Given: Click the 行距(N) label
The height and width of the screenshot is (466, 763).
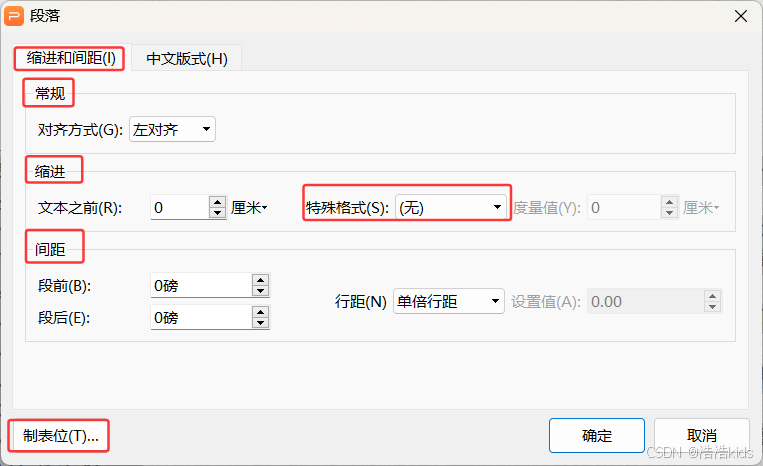Looking at the screenshot, I should click(x=360, y=302).
